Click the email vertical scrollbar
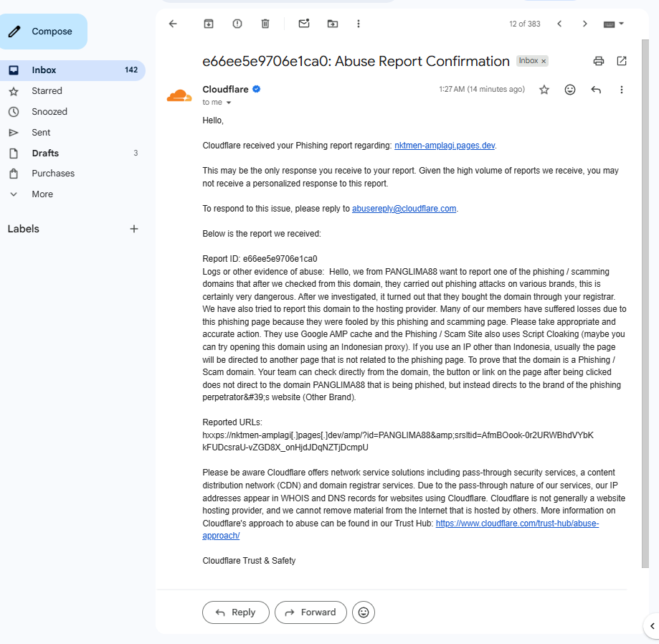Image resolution: width=659 pixels, height=644 pixels. 645,303
